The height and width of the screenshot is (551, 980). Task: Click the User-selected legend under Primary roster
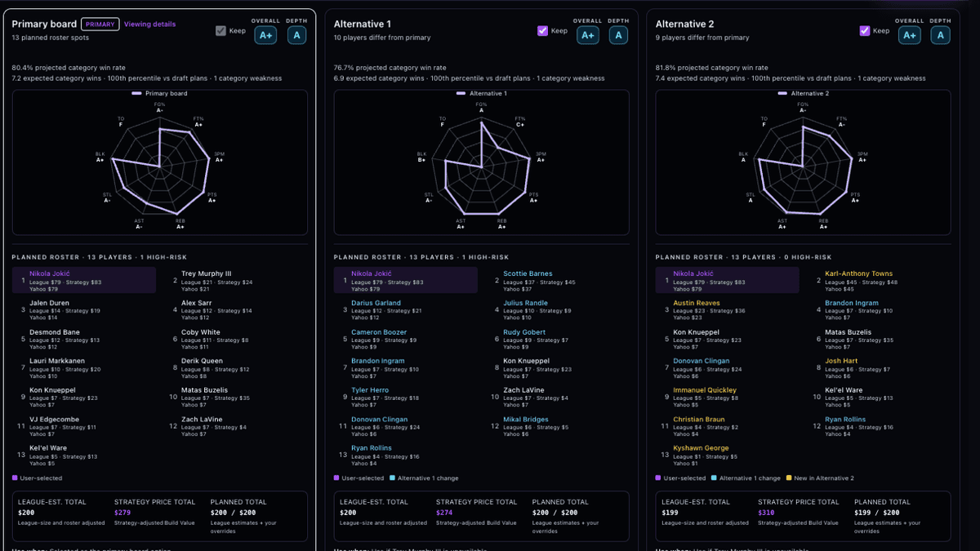coord(37,478)
